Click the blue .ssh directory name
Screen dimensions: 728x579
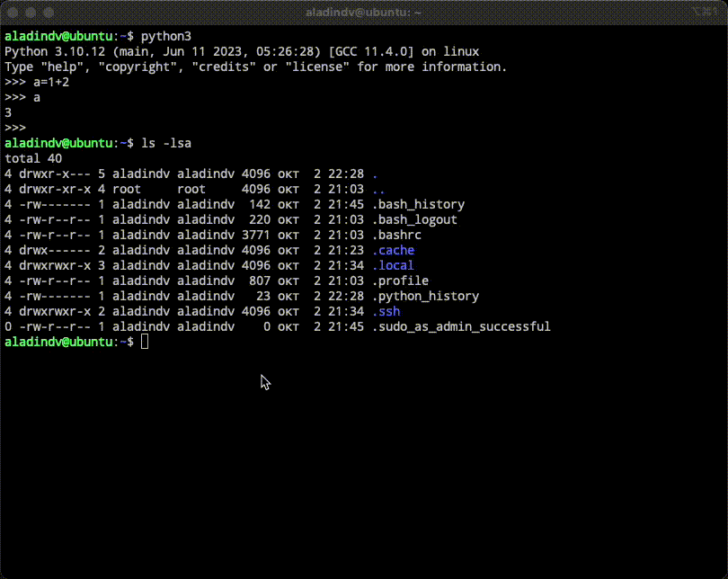coord(387,311)
